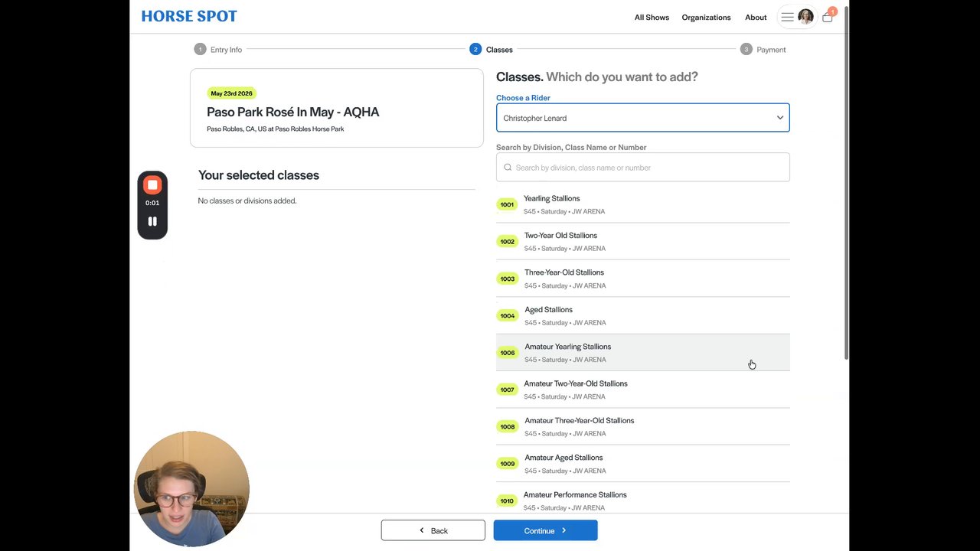The width and height of the screenshot is (980, 551).
Task: Click the 1004 class number badge
Action: coord(507,315)
